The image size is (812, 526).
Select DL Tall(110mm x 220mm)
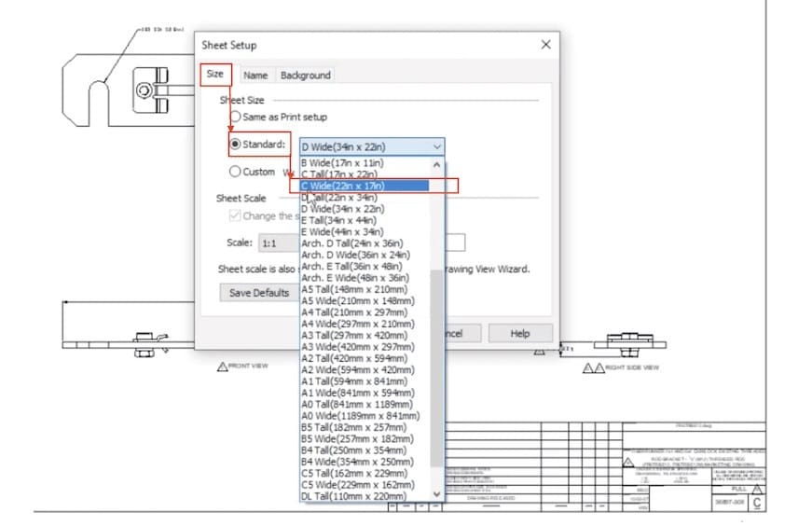click(x=365, y=496)
